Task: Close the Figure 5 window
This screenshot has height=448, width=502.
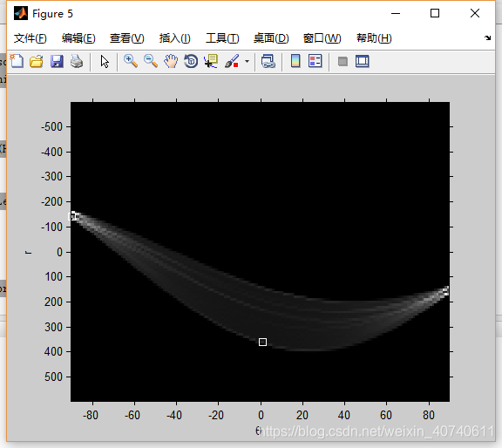Action: click(475, 13)
